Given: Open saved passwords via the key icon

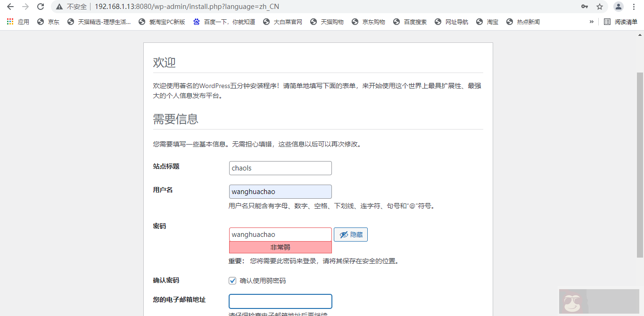Looking at the screenshot, I should 584,7.
